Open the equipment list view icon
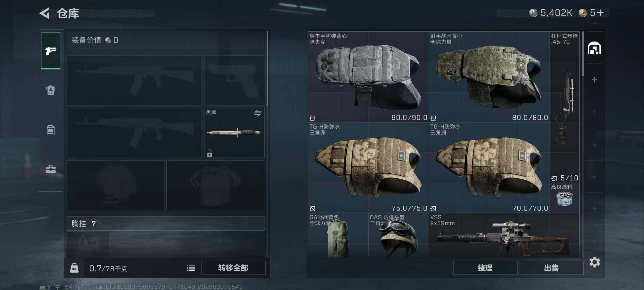Image resolution: width=644 pixels, height=290 pixels. tap(191, 268)
